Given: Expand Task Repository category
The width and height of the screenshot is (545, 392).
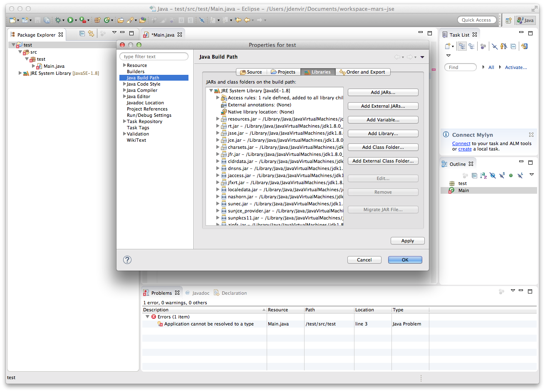Looking at the screenshot, I should click(x=124, y=121).
